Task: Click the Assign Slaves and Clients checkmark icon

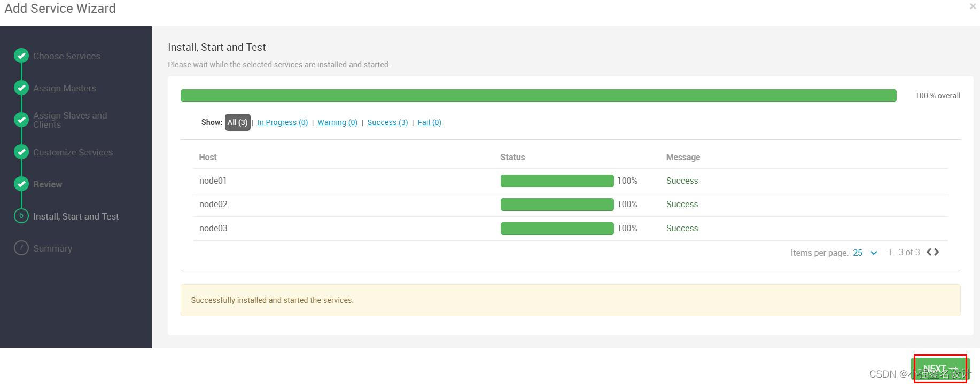Action: pyautogui.click(x=21, y=120)
